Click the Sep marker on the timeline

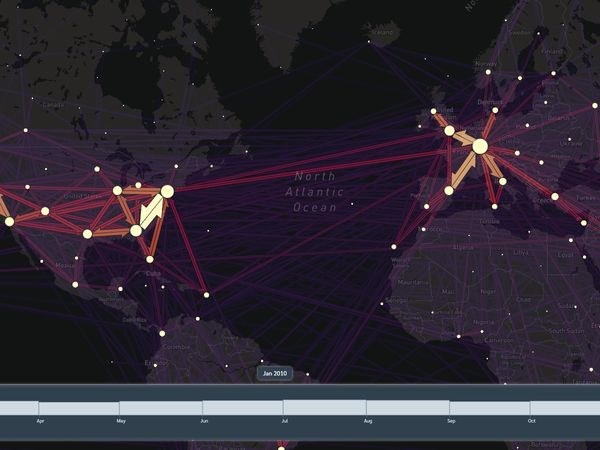(450, 422)
